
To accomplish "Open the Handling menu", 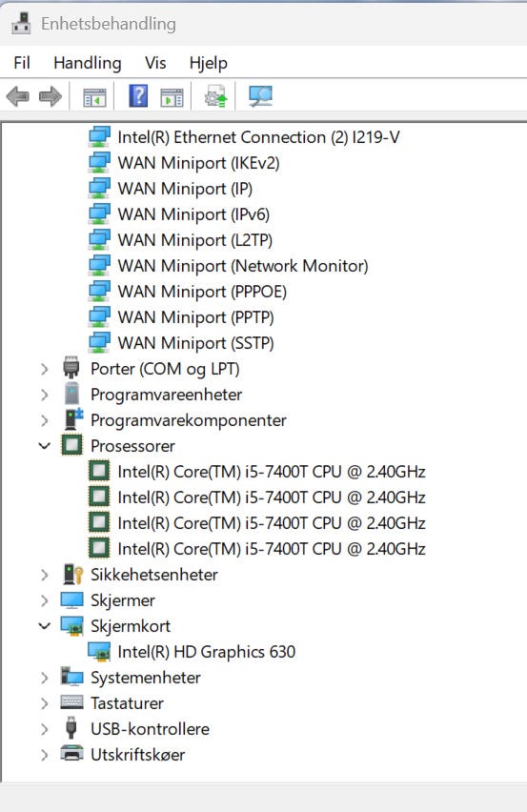I will [88, 63].
